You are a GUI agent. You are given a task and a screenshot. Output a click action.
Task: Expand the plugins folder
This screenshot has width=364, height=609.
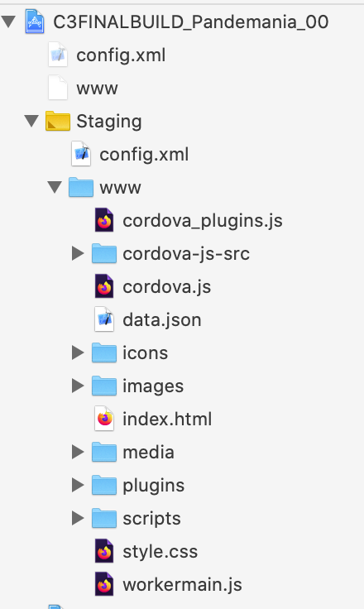coord(78,485)
